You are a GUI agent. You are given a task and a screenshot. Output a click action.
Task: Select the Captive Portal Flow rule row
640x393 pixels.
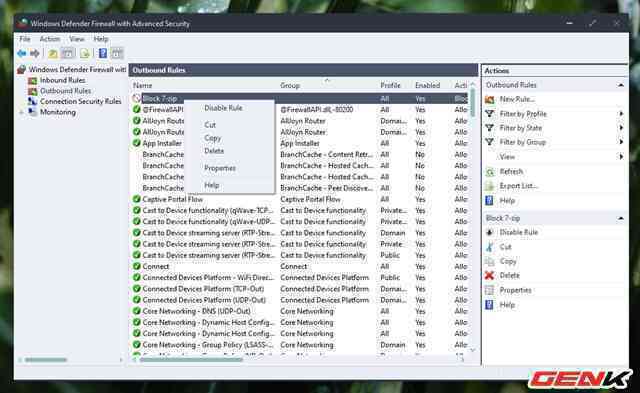pyautogui.click(x=300, y=199)
